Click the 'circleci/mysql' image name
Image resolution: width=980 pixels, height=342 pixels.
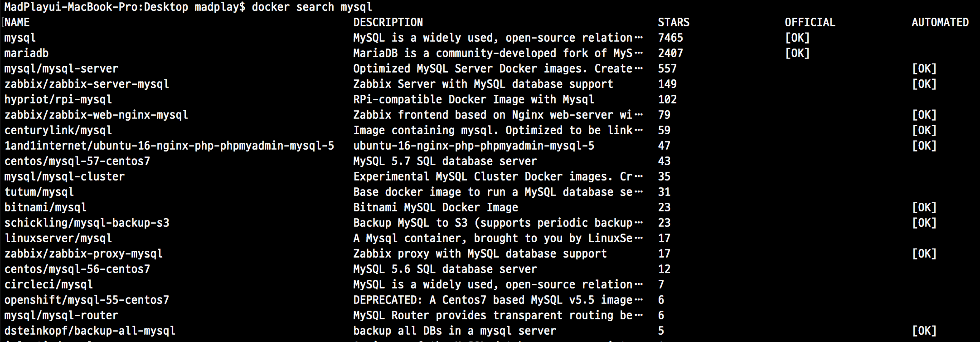(x=49, y=284)
